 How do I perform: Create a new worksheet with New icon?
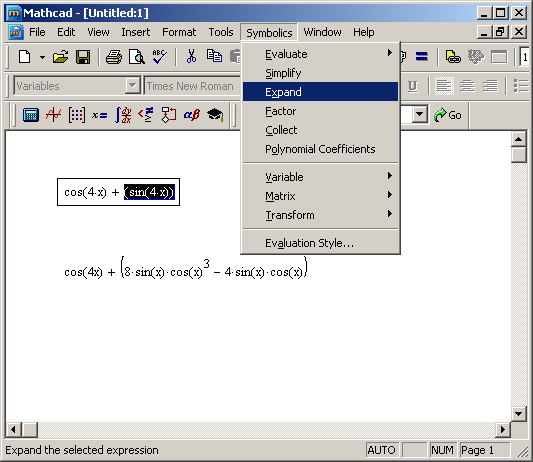[24, 57]
